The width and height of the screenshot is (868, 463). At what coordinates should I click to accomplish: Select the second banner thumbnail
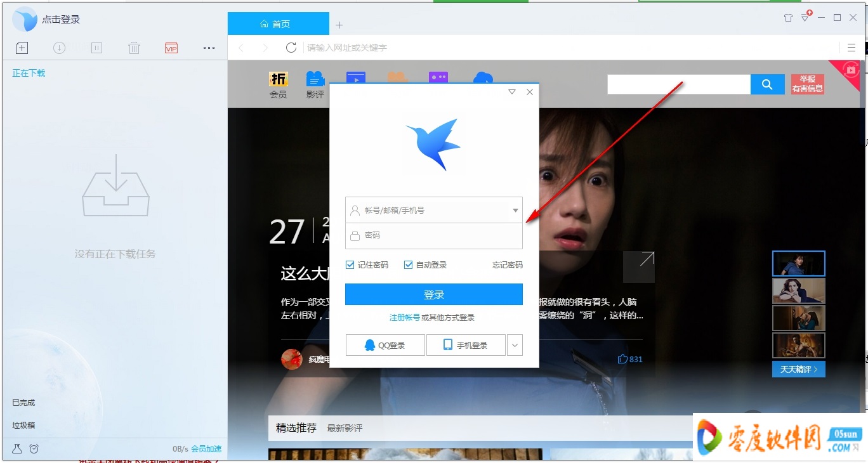pyautogui.click(x=799, y=291)
